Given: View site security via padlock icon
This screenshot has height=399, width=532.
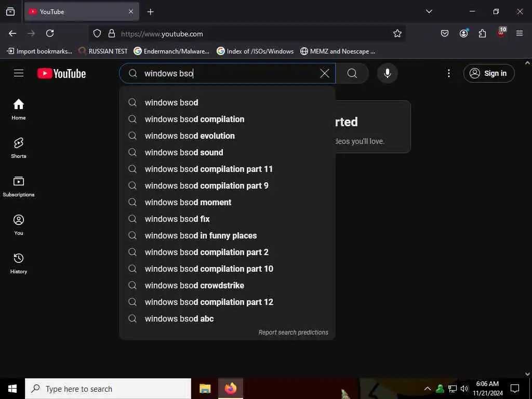Looking at the screenshot, I should 112,34.
